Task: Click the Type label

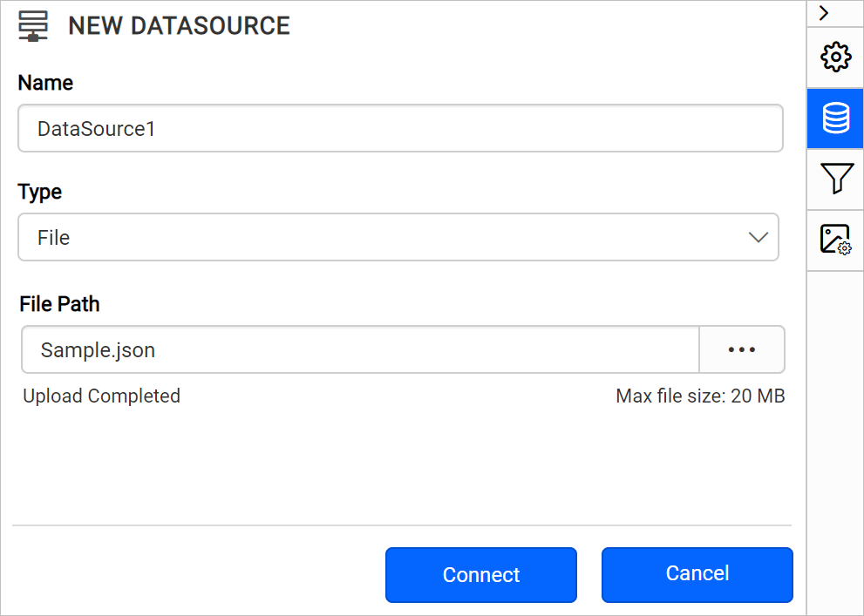Action: (40, 193)
